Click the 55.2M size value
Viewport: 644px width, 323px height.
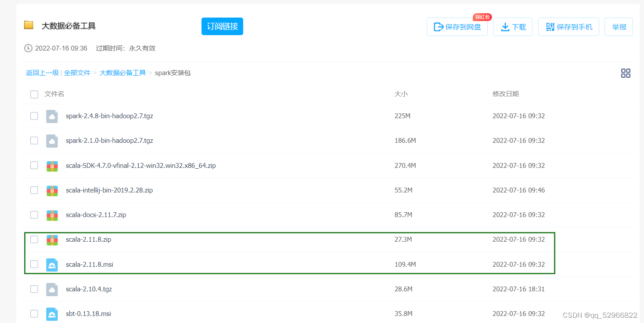403,190
